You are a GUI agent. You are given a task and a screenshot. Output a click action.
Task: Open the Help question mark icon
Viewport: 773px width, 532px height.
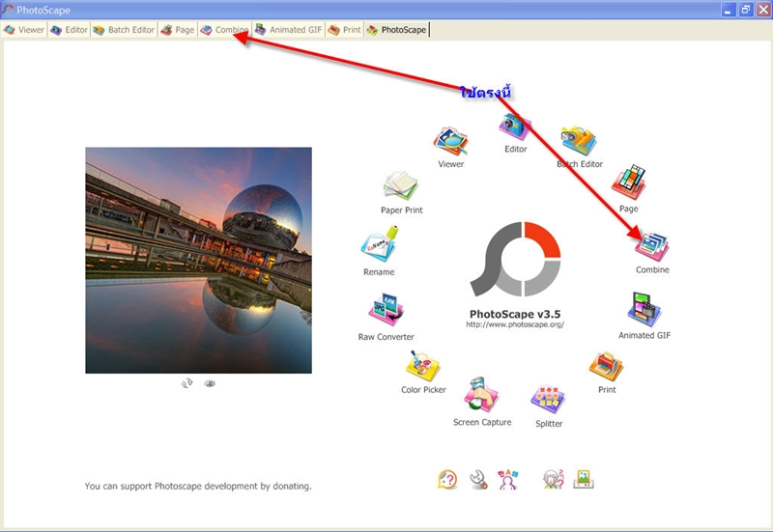click(x=447, y=479)
